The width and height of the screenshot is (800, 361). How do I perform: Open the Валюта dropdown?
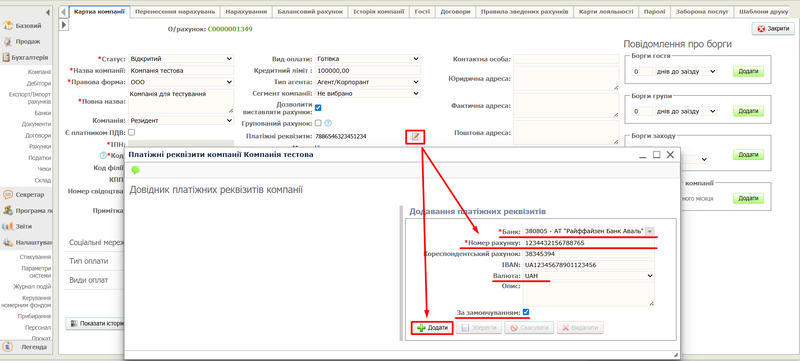tap(588, 276)
